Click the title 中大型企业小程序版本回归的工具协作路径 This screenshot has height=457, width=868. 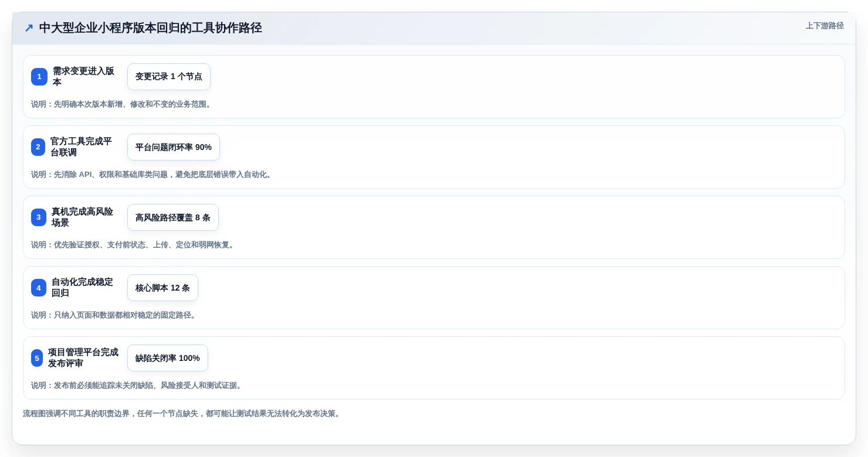click(150, 28)
